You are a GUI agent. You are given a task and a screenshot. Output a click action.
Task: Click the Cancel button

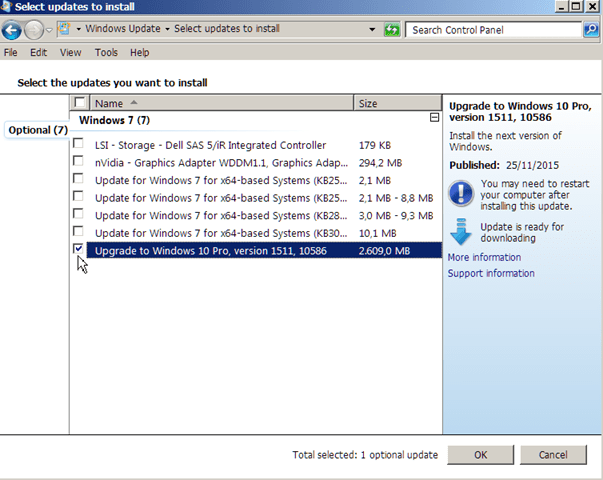pos(553,455)
